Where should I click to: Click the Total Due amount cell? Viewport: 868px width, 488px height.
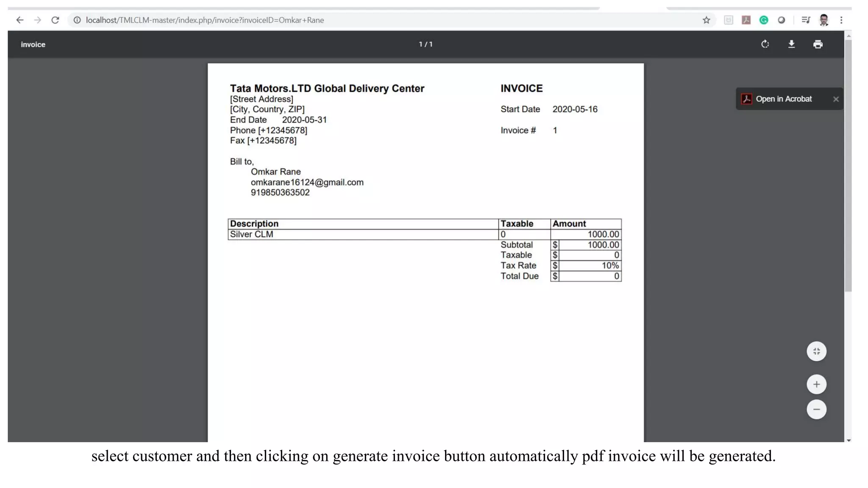click(590, 276)
